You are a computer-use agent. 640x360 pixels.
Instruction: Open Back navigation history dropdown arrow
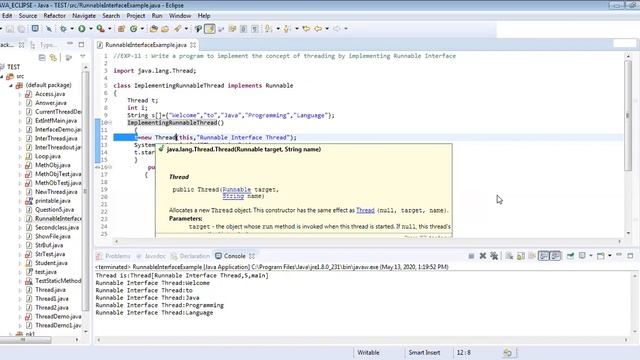pos(327,29)
